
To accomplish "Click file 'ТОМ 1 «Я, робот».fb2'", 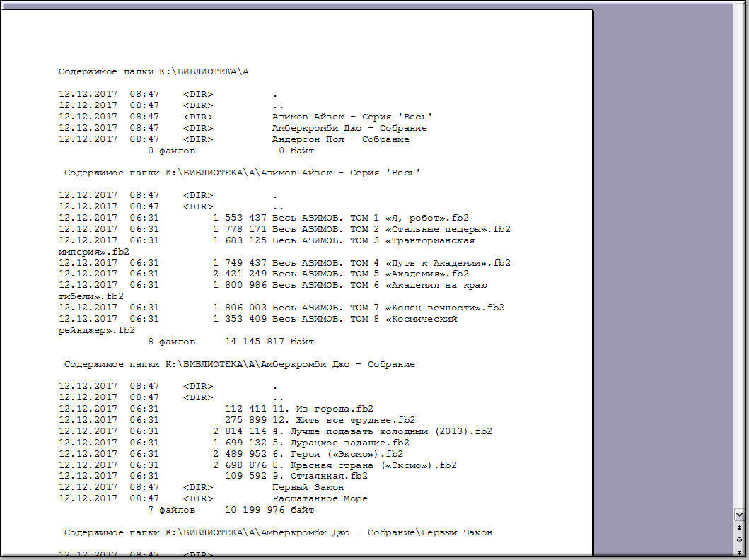I will [370, 218].
